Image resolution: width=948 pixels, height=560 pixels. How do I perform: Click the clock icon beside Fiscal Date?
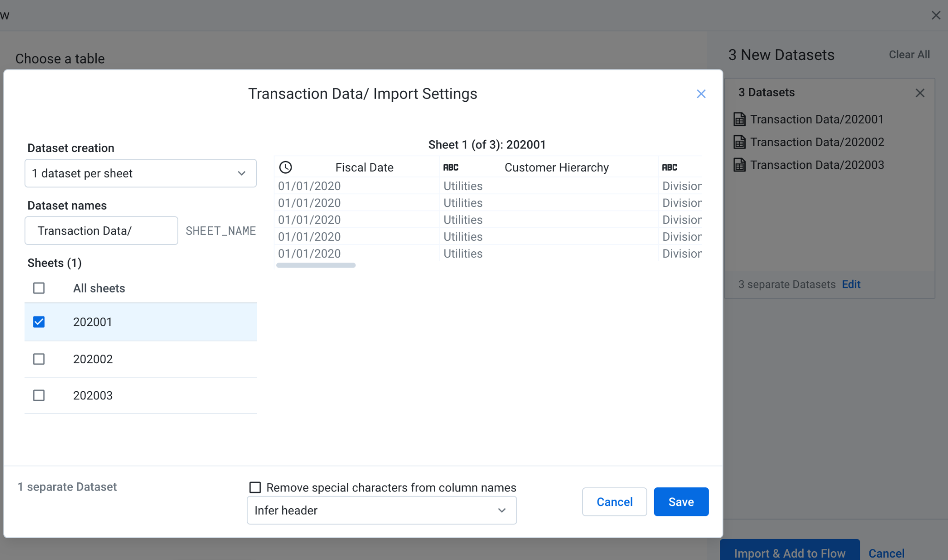(286, 167)
